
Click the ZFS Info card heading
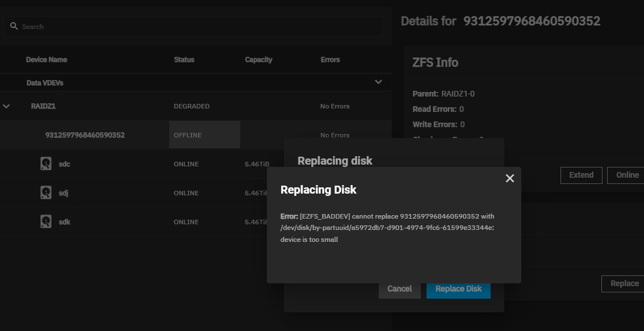[435, 62]
